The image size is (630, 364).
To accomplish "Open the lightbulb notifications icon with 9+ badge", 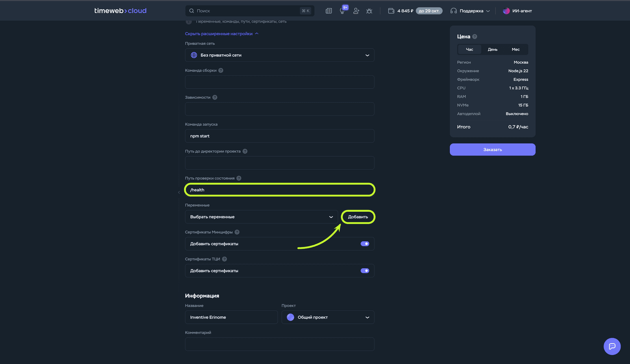I will tap(343, 11).
